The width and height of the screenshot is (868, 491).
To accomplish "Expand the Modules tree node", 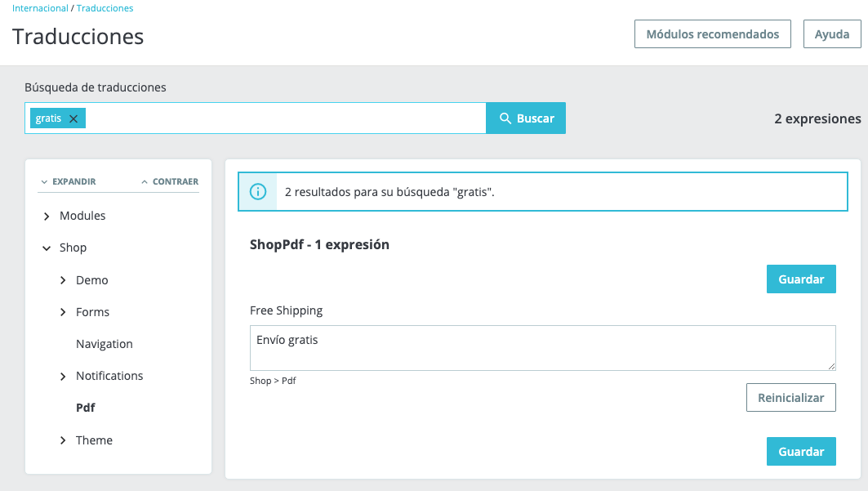I will [47, 216].
